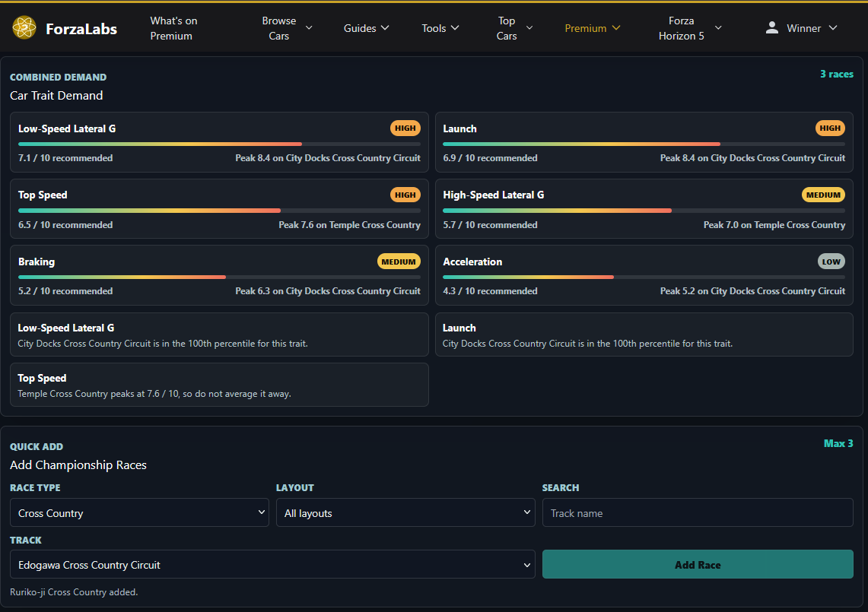Click the Low-Speed Lateral G demand bar

(219, 144)
